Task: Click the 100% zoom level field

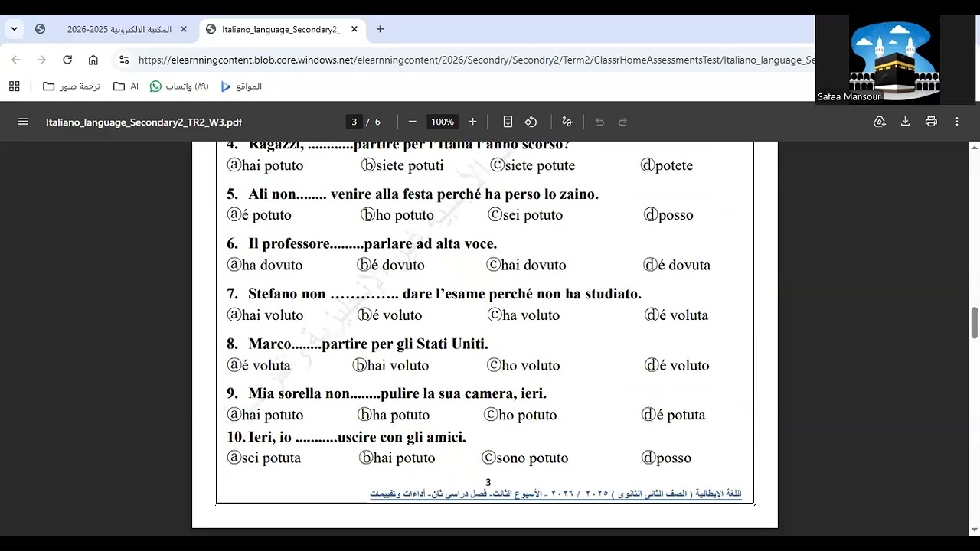Action: [442, 122]
